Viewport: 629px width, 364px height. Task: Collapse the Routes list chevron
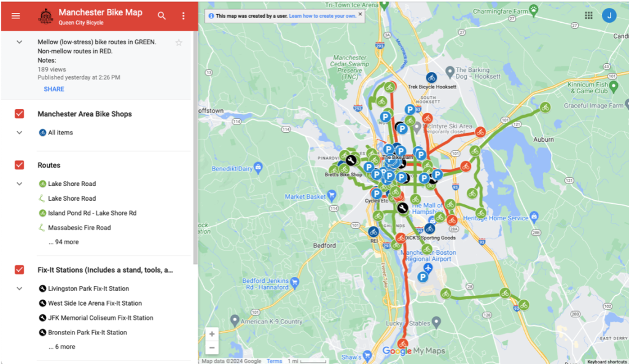click(19, 184)
